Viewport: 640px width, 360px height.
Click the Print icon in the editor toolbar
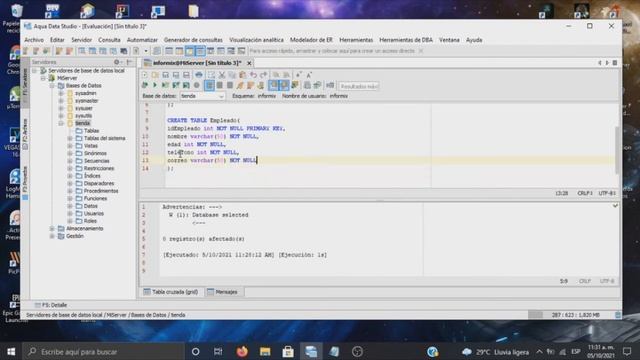199,75
